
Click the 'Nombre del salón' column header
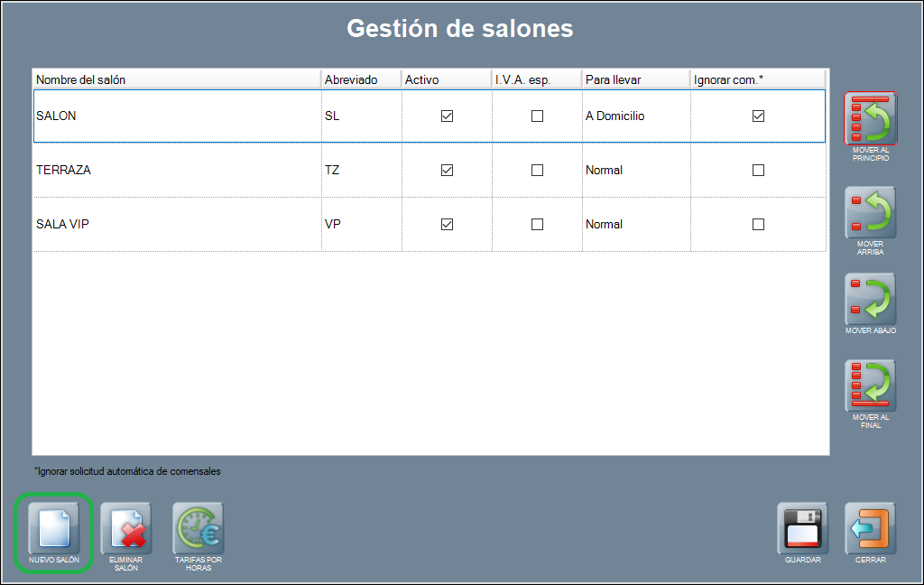(x=176, y=79)
